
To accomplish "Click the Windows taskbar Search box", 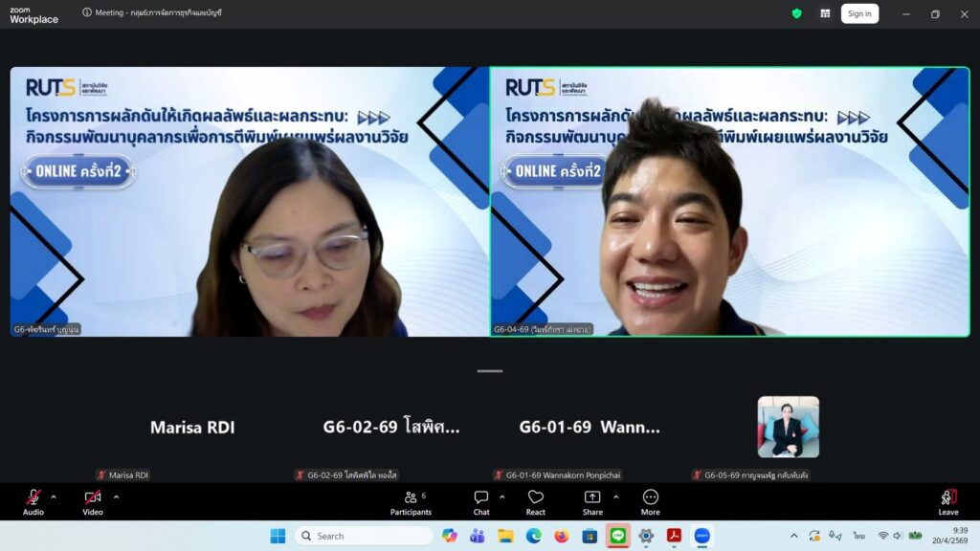I will pyautogui.click(x=364, y=536).
